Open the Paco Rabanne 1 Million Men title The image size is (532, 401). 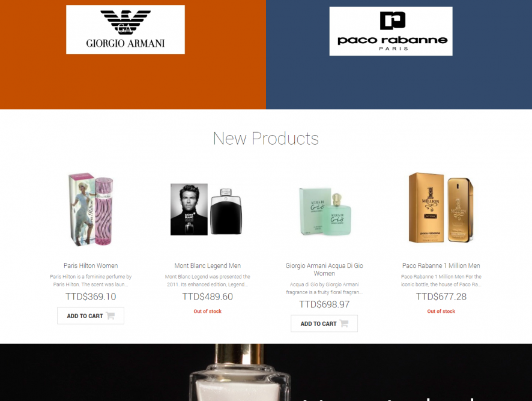(441, 266)
